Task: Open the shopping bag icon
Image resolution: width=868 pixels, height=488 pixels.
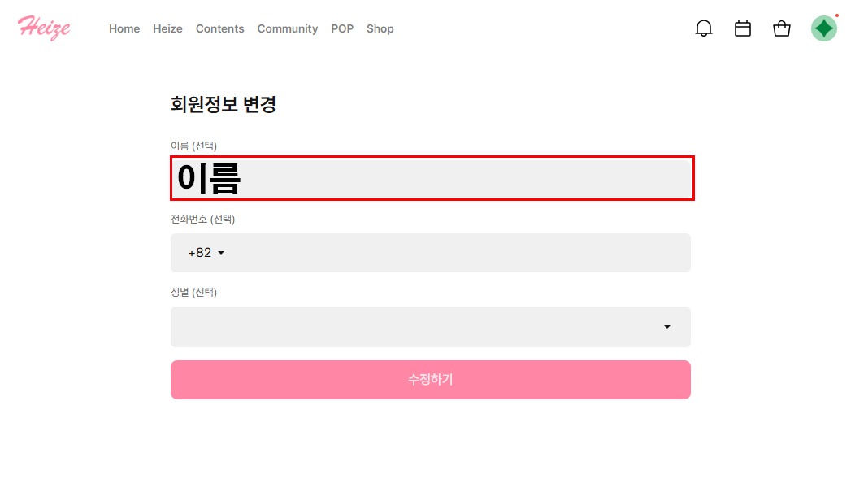Action: (782, 28)
